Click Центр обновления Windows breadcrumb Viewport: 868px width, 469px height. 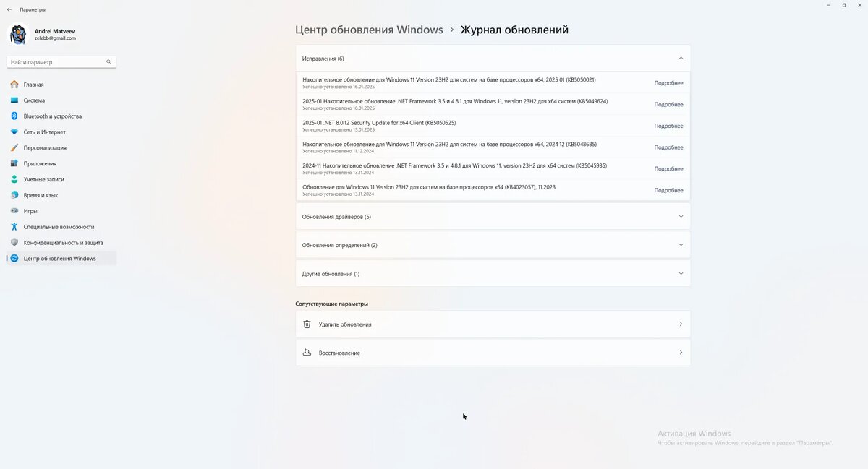(x=369, y=30)
